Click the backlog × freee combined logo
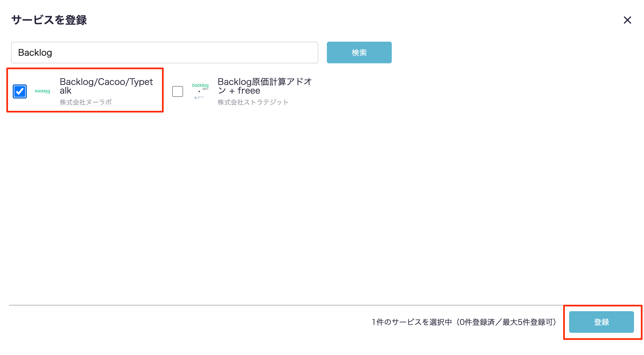644x355 pixels. (200, 91)
